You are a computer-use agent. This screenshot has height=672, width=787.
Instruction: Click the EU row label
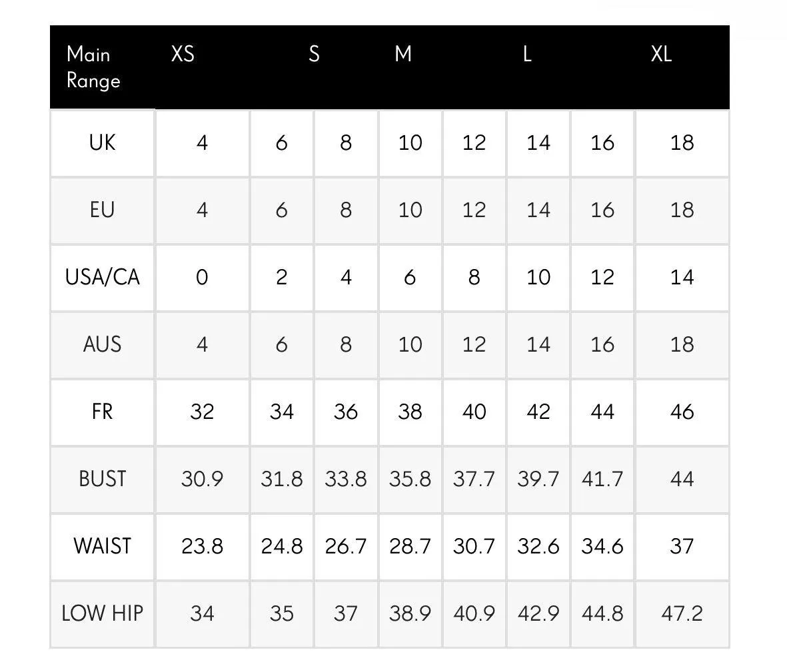(102, 210)
